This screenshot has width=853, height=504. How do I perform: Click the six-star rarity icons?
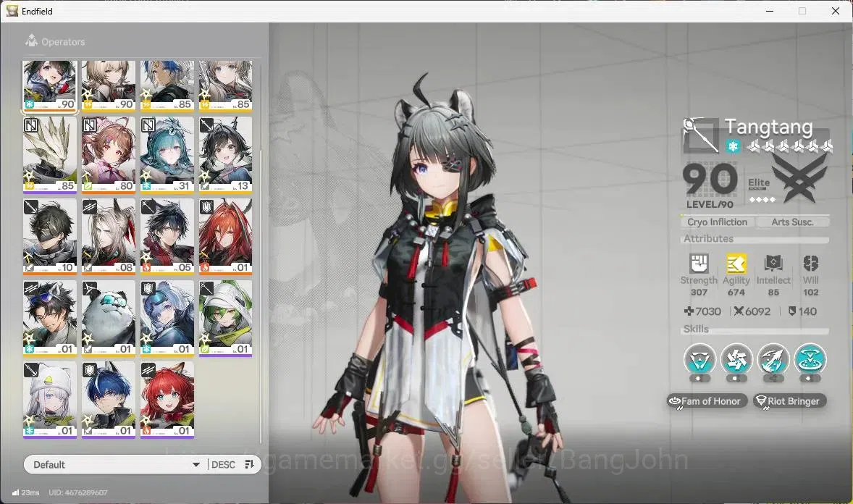point(790,146)
